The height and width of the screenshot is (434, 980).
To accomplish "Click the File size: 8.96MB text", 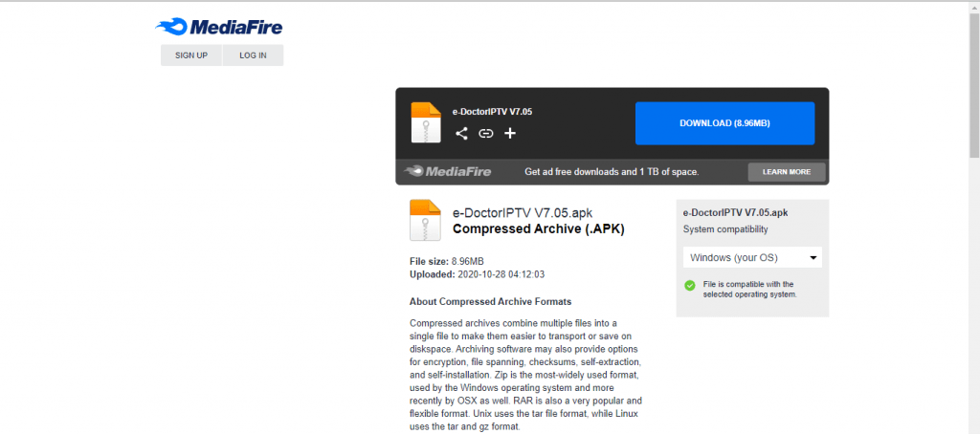I will pyautogui.click(x=446, y=261).
